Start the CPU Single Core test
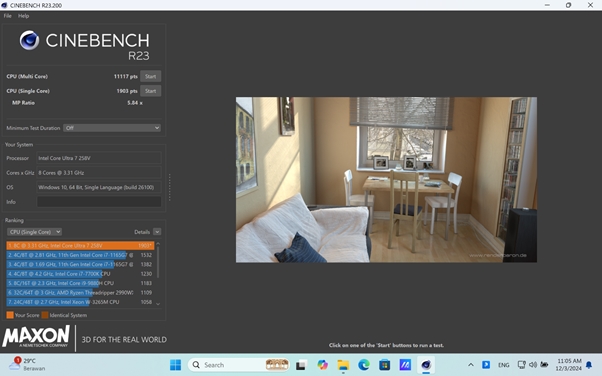This screenshot has width=602, height=376. pos(150,91)
